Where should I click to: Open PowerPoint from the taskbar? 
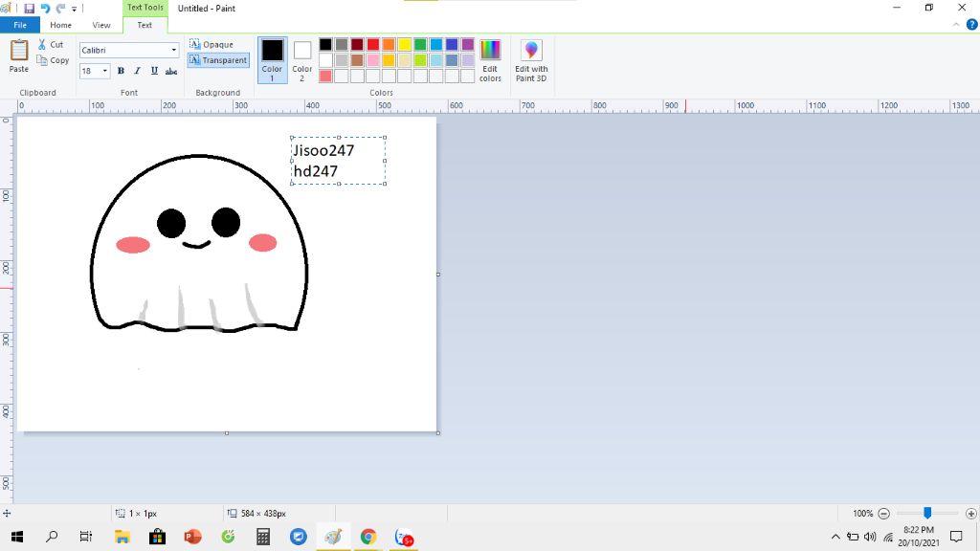point(192,537)
